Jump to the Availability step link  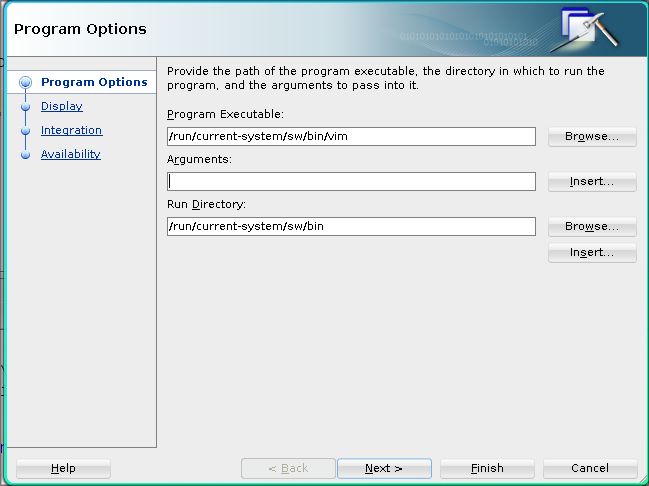(x=70, y=154)
